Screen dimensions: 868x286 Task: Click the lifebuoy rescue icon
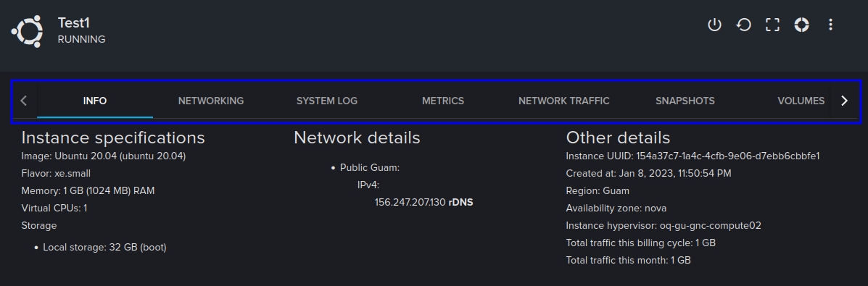coord(801,25)
